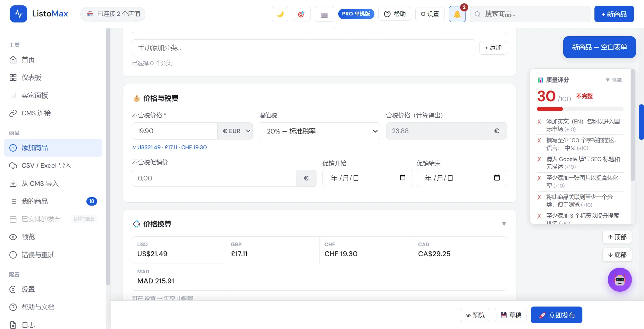The width and height of the screenshot is (644, 329).
Task: Click the 立即发布 button
Action: 556,315
